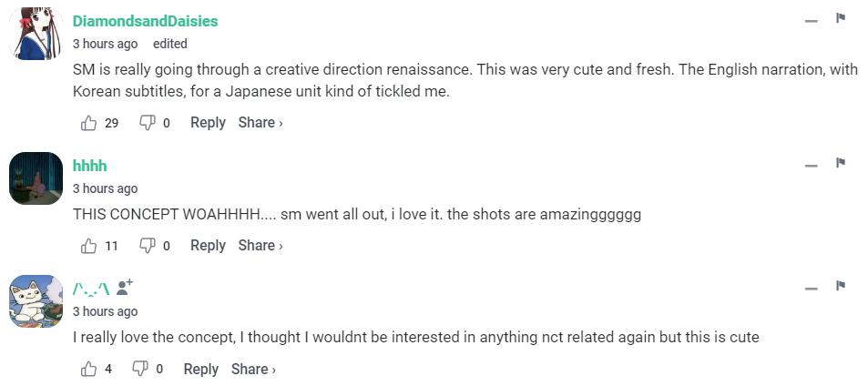Follow the /\._.\/\ user via add-person icon
The height and width of the screenshot is (386, 868).
pyautogui.click(x=126, y=288)
